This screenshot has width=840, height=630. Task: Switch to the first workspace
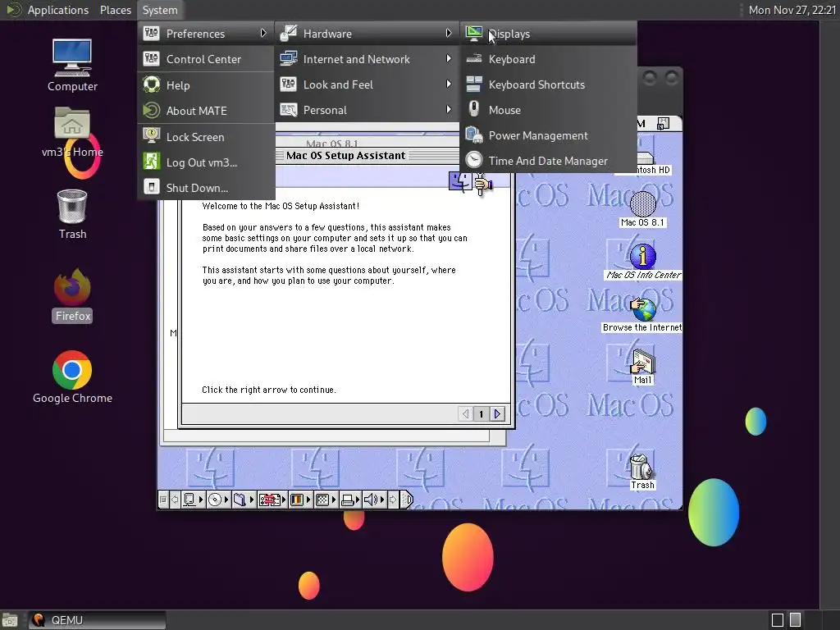pyautogui.click(x=778, y=620)
